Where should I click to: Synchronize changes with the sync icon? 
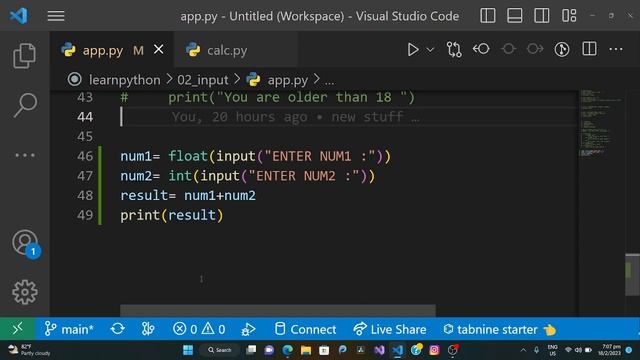(118, 329)
